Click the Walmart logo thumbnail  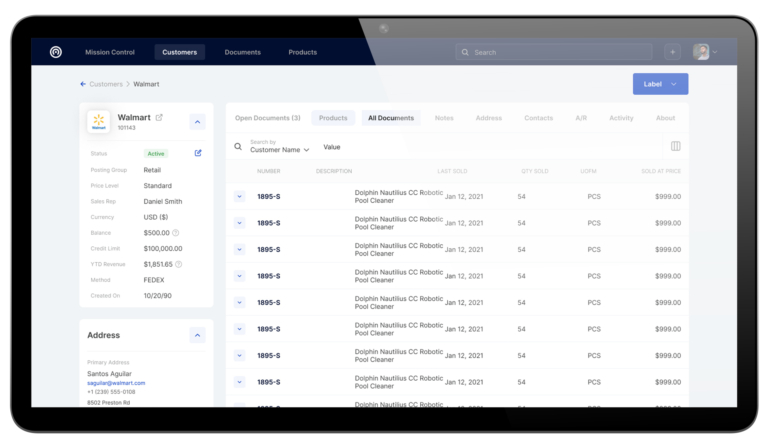(x=98, y=121)
